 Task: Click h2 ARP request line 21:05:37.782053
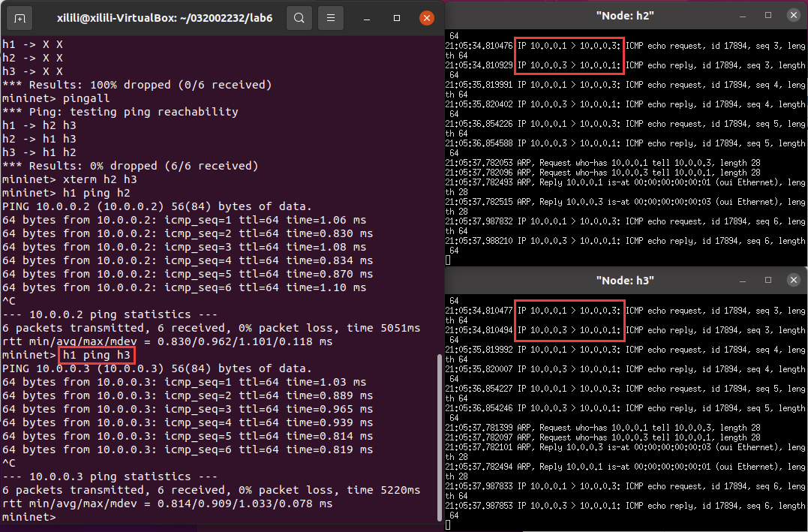pos(603,163)
